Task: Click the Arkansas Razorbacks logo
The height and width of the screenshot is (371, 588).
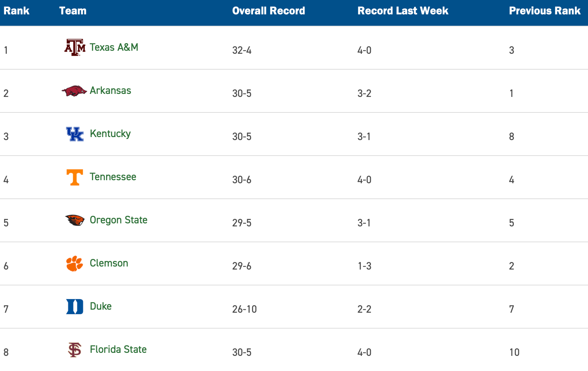Action: click(x=74, y=91)
